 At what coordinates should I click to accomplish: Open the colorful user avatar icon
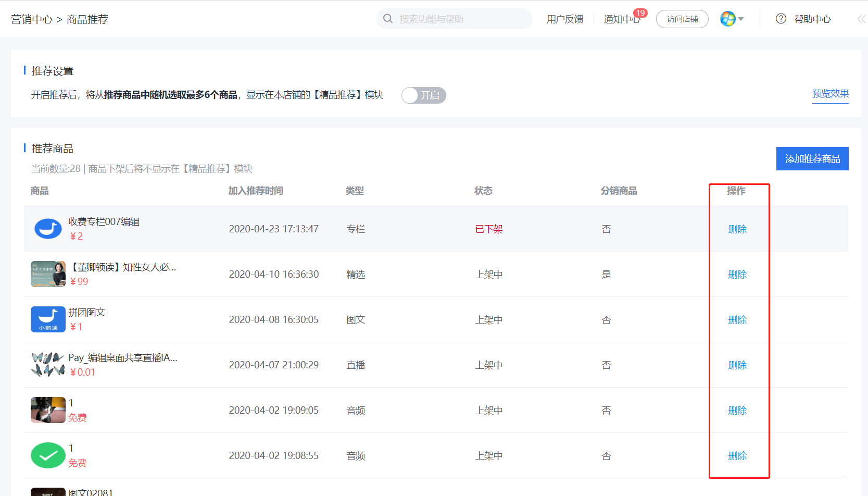pos(727,19)
